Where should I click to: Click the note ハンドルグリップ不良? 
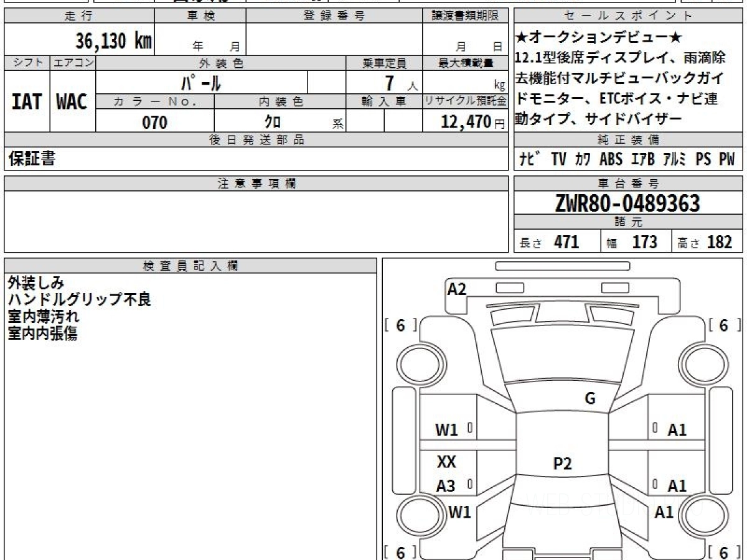point(79,300)
